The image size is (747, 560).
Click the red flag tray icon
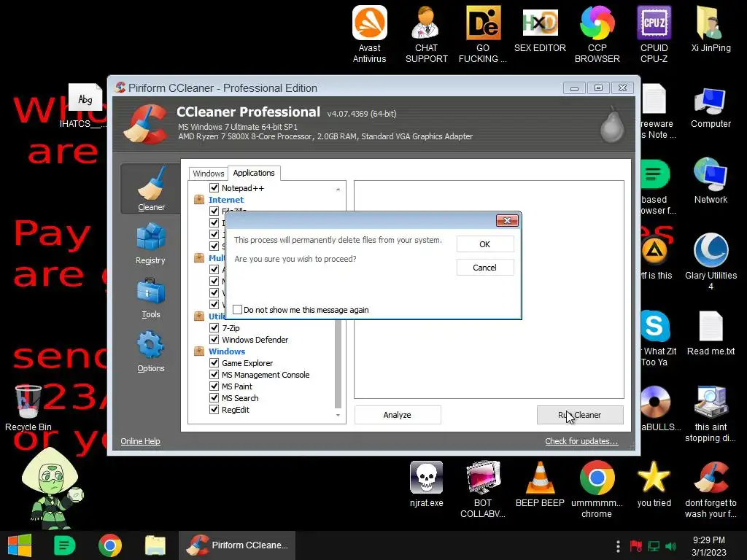click(636, 546)
